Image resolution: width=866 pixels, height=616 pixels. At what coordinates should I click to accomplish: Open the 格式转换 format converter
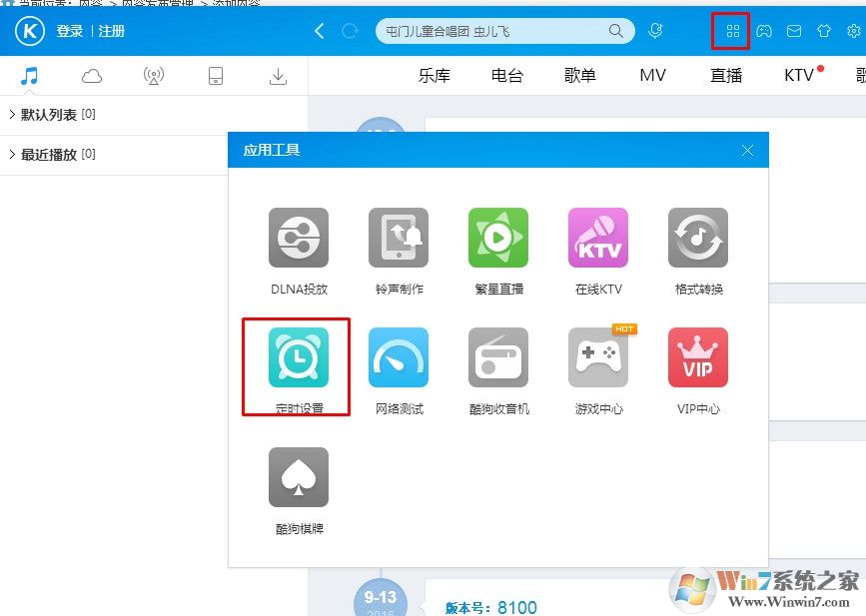pos(698,238)
